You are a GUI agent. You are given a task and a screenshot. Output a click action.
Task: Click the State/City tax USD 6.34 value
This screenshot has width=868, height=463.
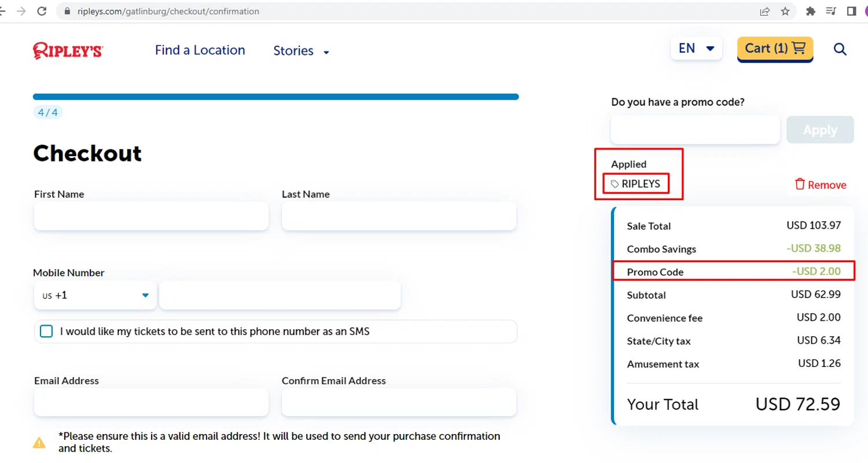pos(819,340)
